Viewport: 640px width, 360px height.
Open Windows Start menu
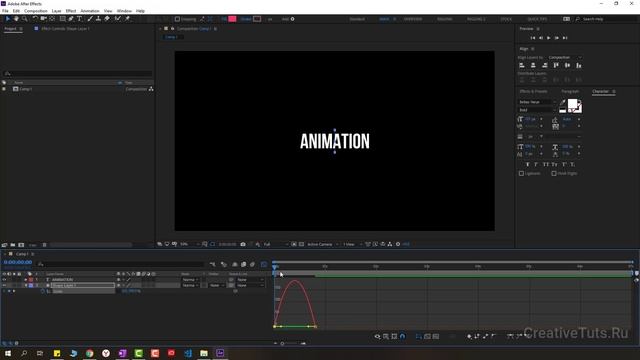tap(7, 353)
